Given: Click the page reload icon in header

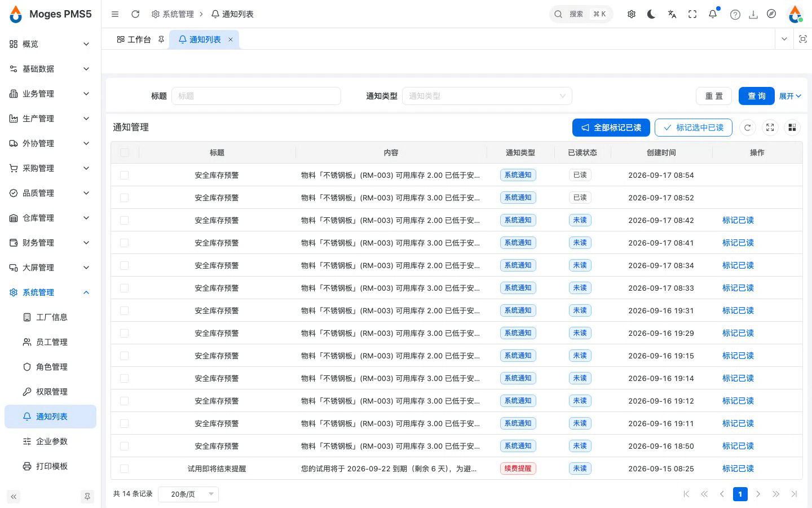Looking at the screenshot, I should pyautogui.click(x=135, y=14).
